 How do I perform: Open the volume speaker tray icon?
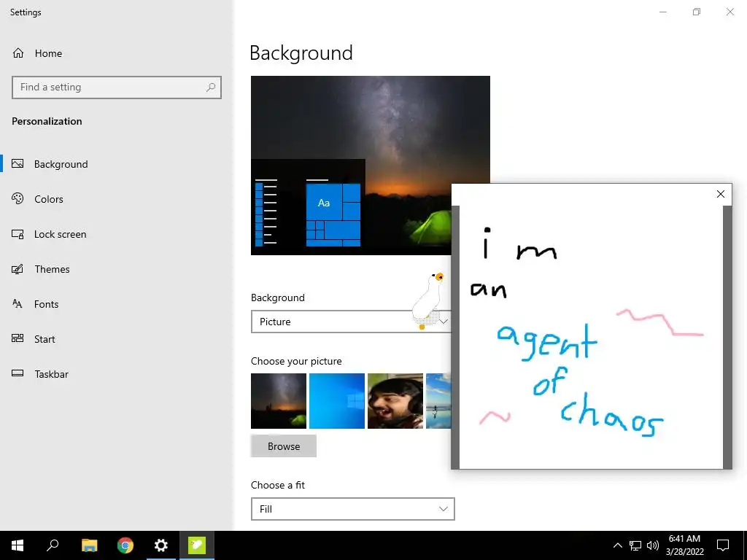653,545
